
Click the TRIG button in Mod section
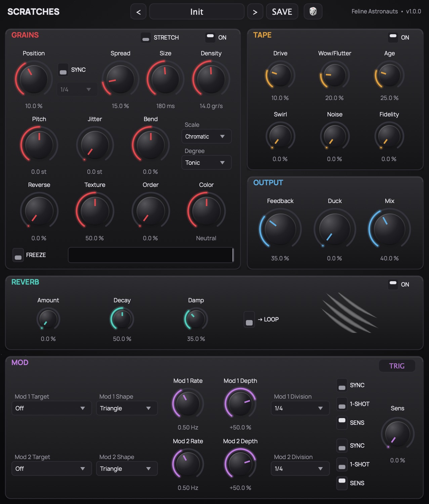point(397,366)
